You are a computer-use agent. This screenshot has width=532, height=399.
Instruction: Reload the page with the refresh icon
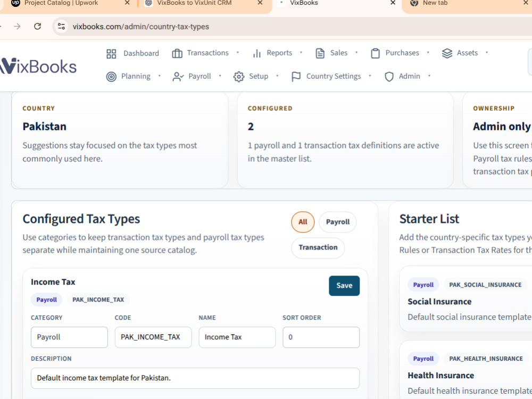click(x=38, y=26)
